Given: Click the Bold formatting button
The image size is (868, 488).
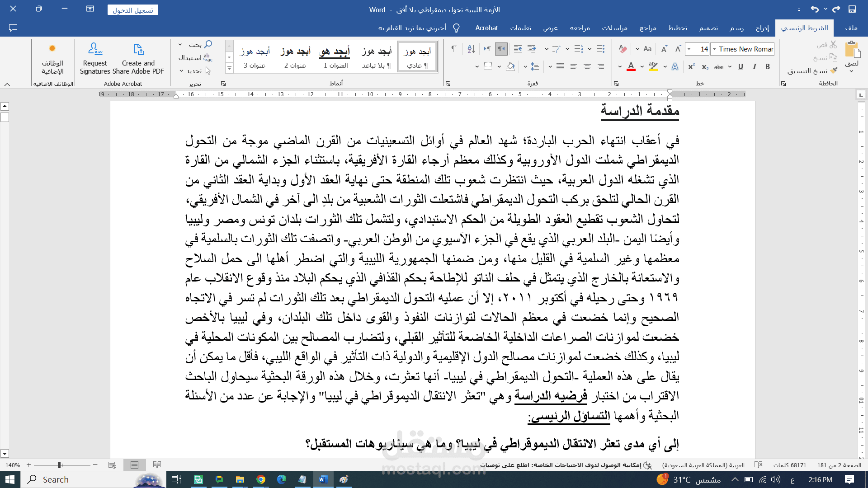Looking at the screenshot, I should (x=768, y=67).
